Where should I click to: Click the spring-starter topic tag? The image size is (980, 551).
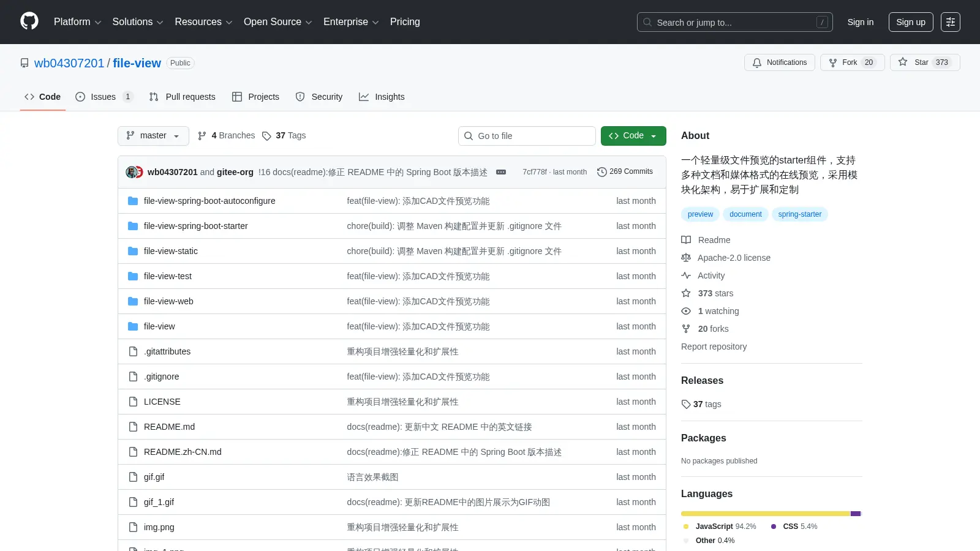[800, 214]
